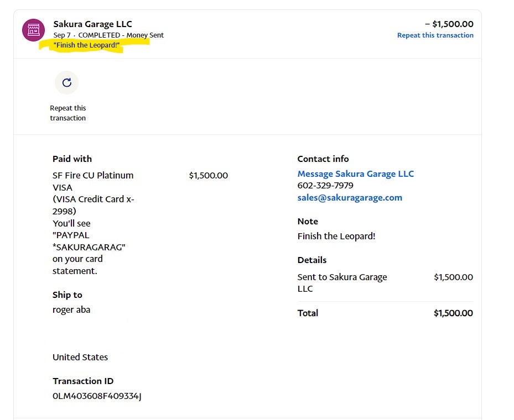
Task: Select the roger aba shipping name
Action: point(71,309)
